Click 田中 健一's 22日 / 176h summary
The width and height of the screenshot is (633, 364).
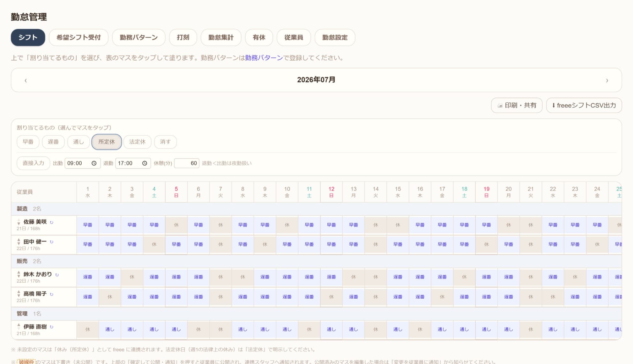tap(28, 249)
